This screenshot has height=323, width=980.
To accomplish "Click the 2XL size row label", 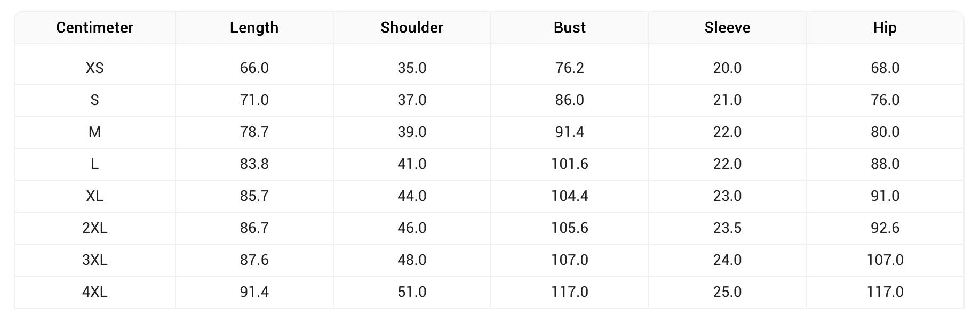I will tap(94, 228).
